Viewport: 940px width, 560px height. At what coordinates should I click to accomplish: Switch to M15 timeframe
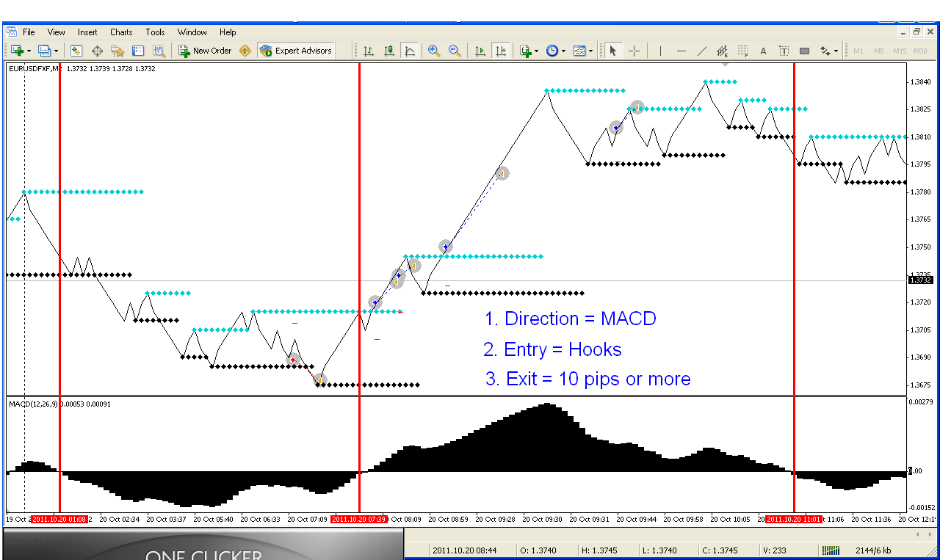[900, 51]
